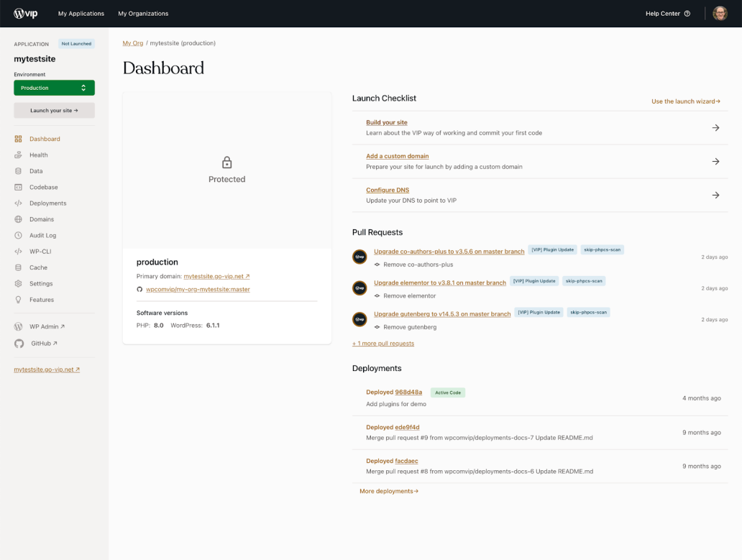Click arrow icon for Add a custom domain
The image size is (742, 560).
click(715, 161)
